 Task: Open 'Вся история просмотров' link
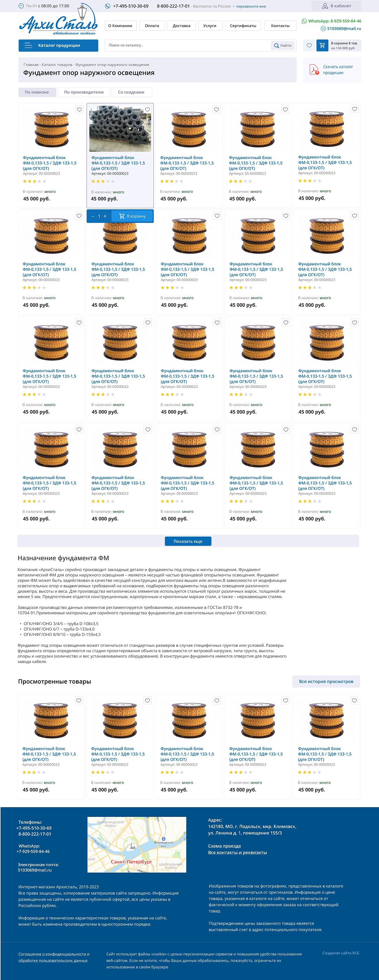(x=326, y=681)
